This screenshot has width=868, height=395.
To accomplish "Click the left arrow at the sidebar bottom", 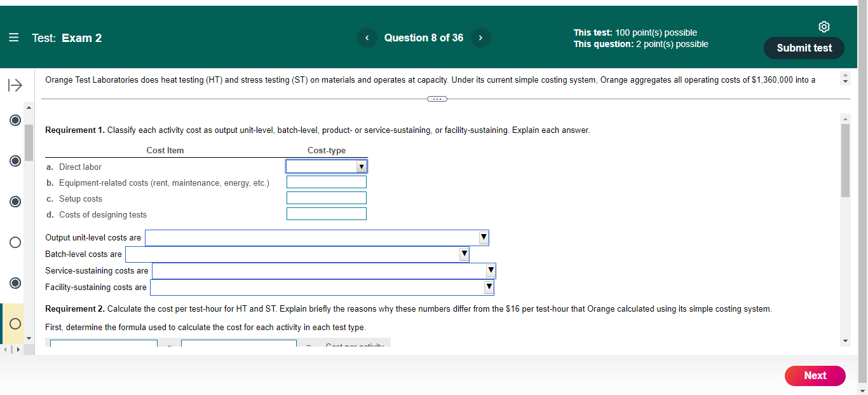I will click(4, 348).
